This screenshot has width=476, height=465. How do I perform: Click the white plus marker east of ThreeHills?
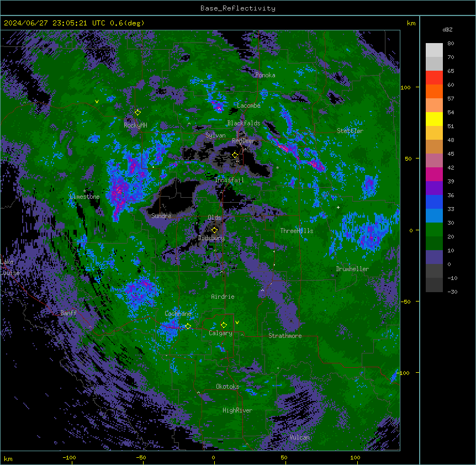click(338, 207)
